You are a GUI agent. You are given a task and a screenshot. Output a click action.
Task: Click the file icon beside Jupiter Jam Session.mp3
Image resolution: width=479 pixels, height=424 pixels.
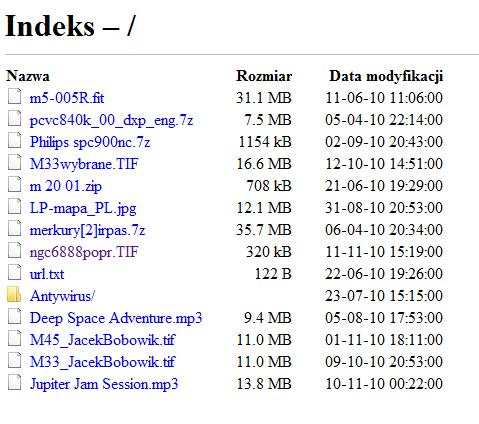[14, 382]
